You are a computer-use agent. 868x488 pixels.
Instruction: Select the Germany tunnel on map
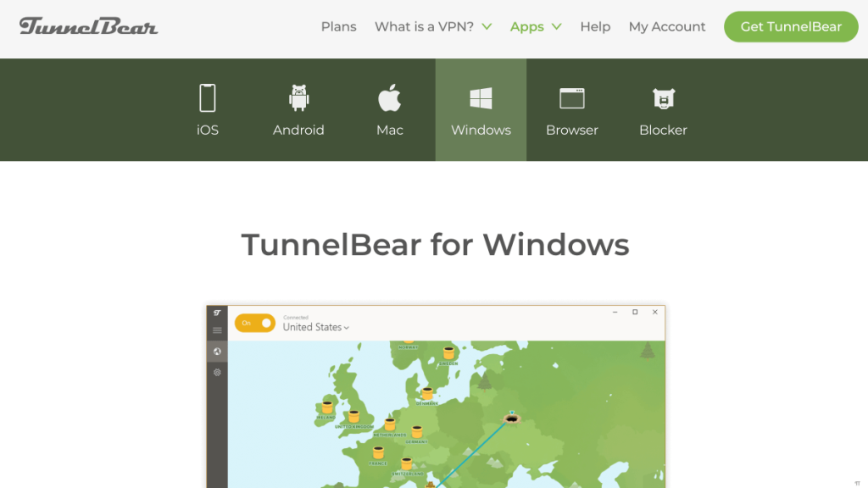[417, 431]
